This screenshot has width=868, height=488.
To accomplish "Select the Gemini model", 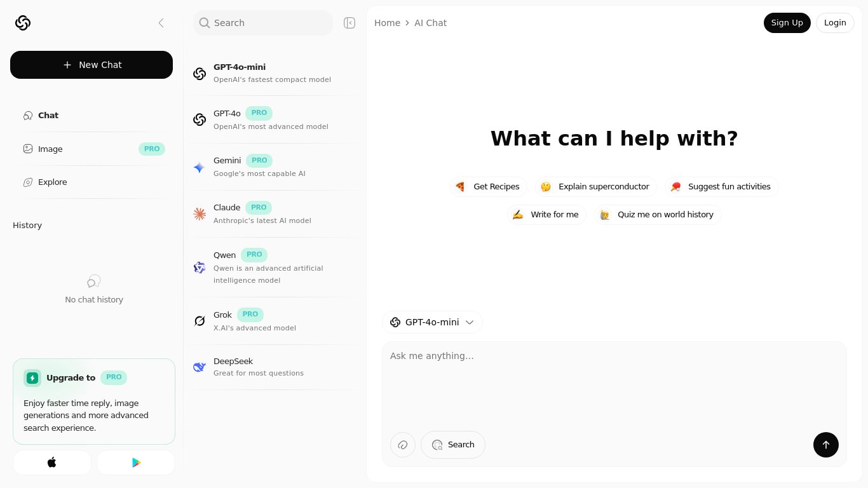I will (x=275, y=167).
